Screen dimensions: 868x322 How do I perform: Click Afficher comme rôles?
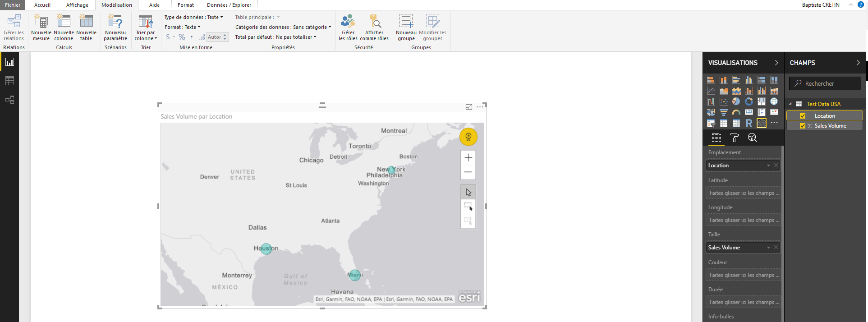click(x=374, y=28)
